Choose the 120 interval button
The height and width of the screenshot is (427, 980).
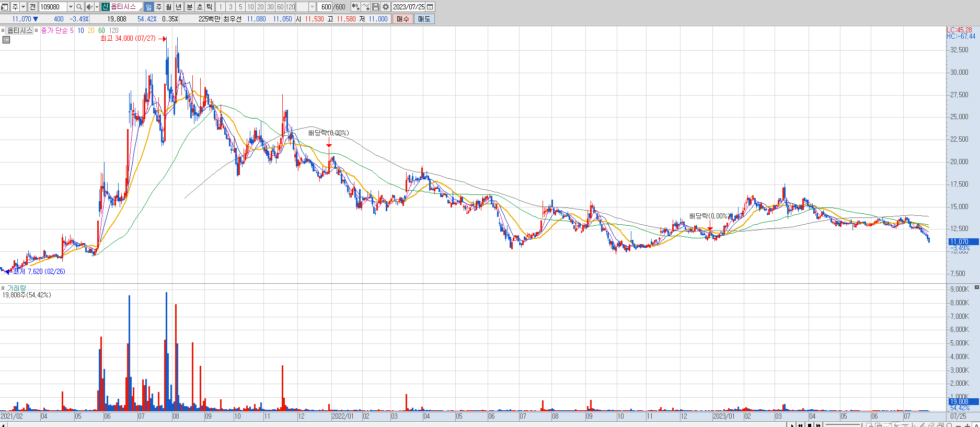291,7
